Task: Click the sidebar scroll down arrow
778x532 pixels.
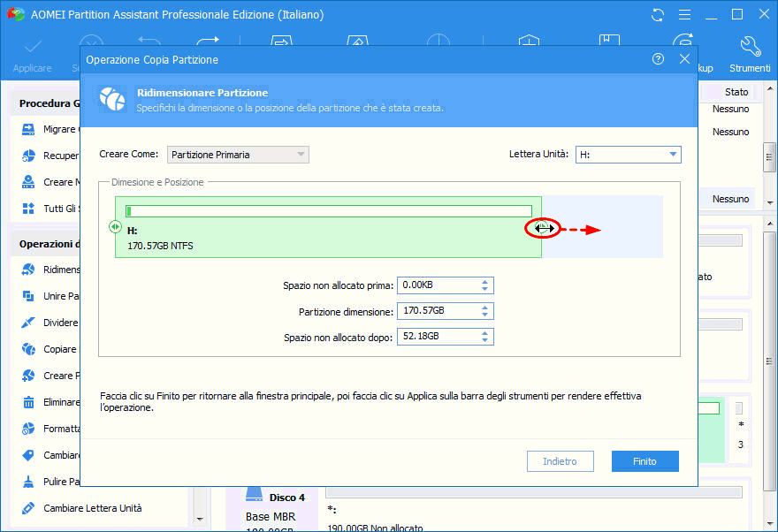Action: coord(200,519)
